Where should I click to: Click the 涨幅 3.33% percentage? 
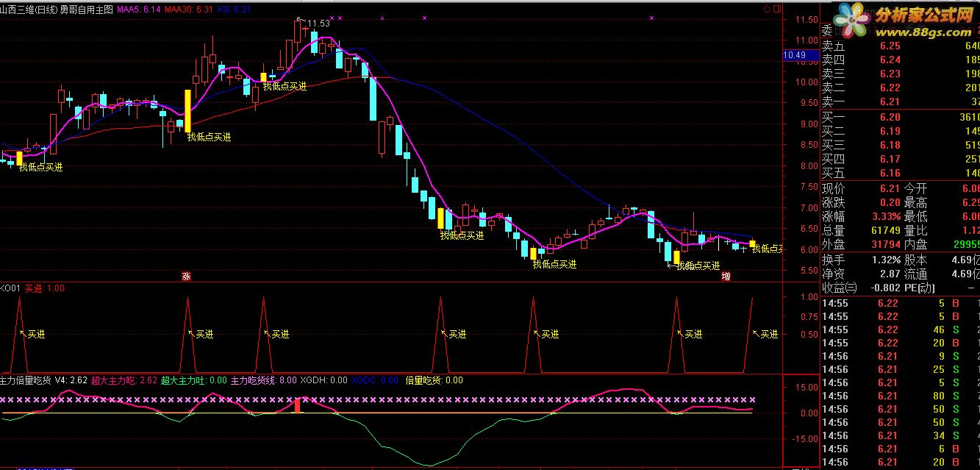point(861,216)
